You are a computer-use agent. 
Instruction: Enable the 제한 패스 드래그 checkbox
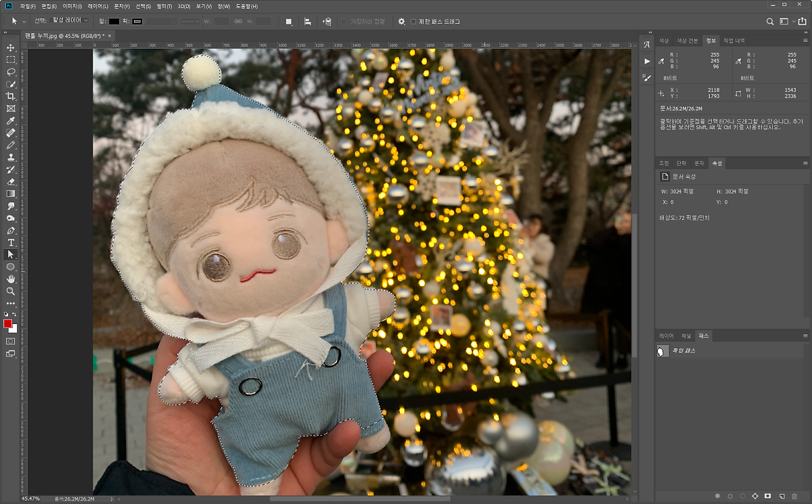pos(413,22)
